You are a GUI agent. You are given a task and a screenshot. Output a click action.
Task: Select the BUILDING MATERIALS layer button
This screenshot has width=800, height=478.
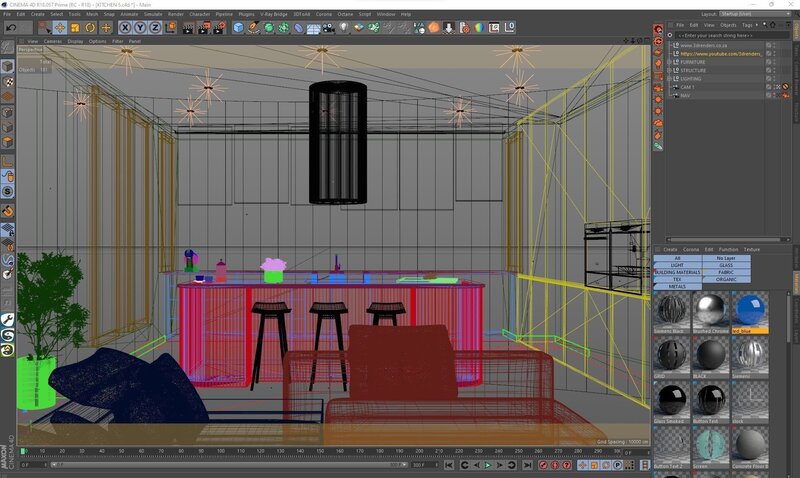pos(678,272)
